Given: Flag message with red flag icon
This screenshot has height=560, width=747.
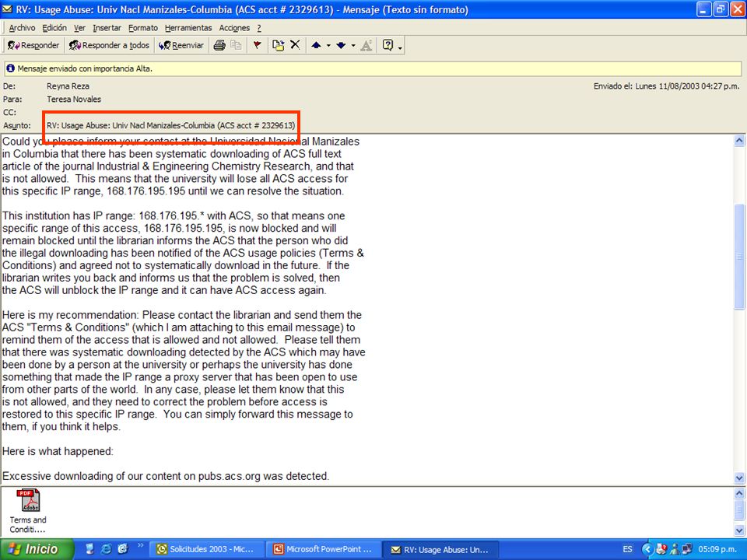Looking at the screenshot, I should pos(258,45).
